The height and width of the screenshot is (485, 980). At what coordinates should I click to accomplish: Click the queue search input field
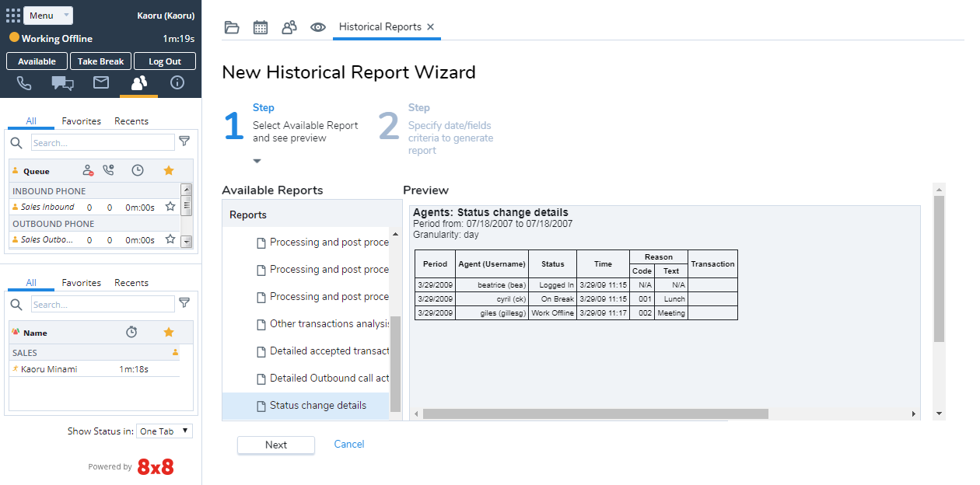[103, 142]
